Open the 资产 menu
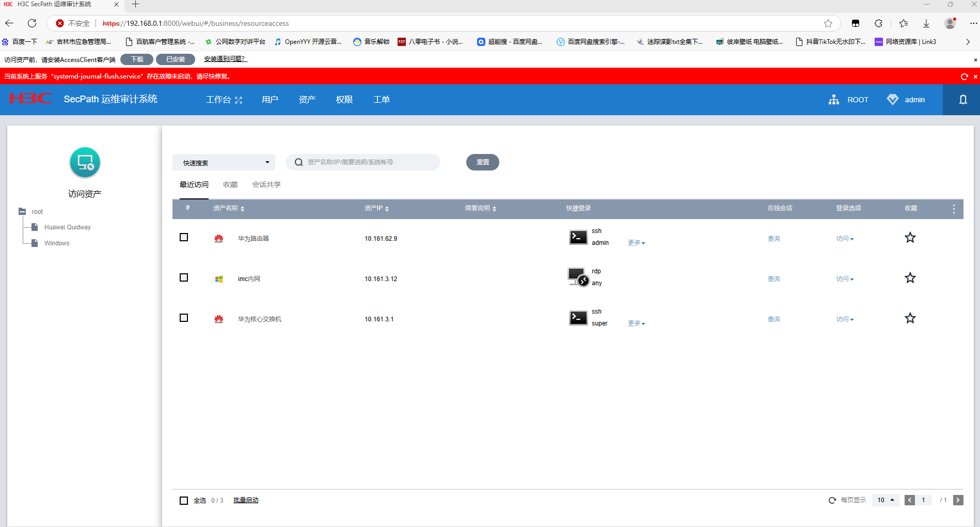 tap(307, 100)
